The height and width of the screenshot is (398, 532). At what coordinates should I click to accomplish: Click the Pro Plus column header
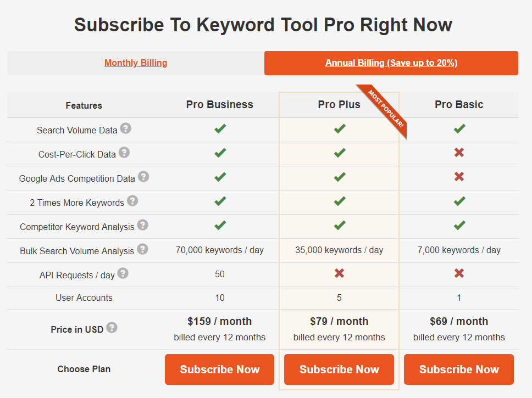click(339, 104)
